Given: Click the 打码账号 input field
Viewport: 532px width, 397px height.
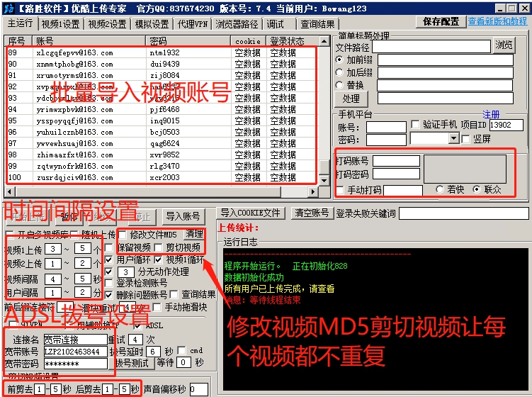Looking at the screenshot, I should 396,161.
